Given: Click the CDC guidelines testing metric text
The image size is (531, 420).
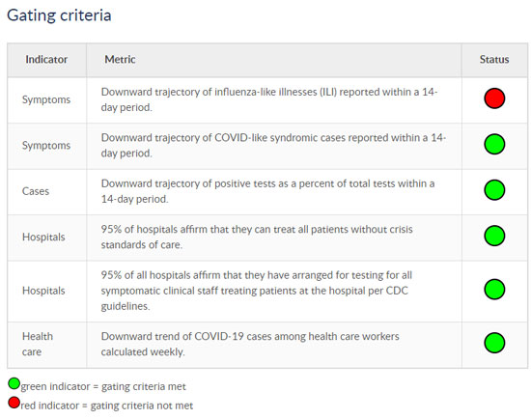Looking at the screenshot, I should click(257, 291).
